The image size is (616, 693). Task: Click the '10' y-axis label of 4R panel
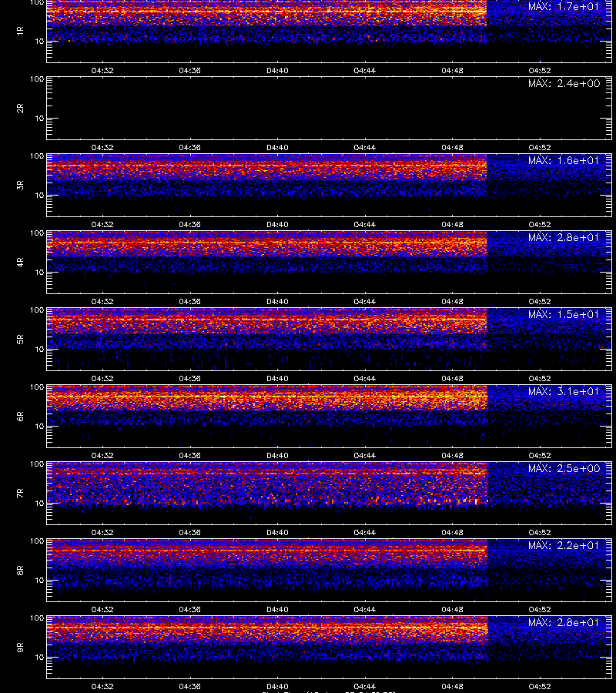(39, 273)
